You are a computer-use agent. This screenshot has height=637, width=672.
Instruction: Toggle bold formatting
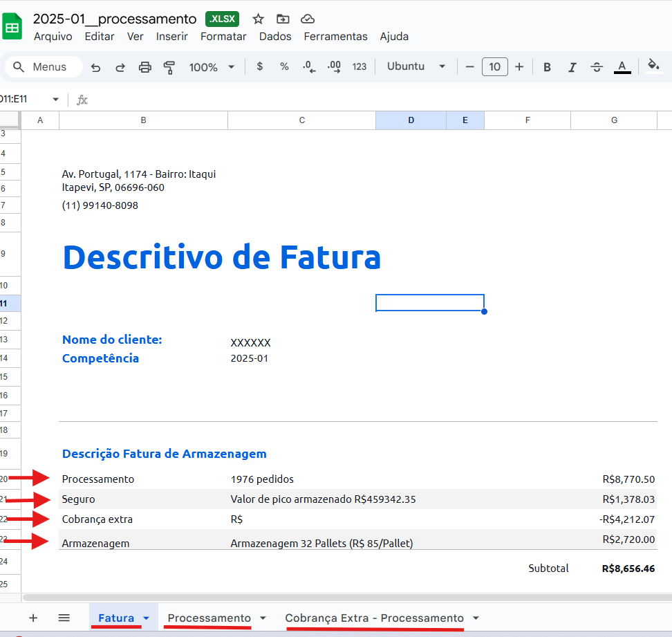pyautogui.click(x=547, y=66)
